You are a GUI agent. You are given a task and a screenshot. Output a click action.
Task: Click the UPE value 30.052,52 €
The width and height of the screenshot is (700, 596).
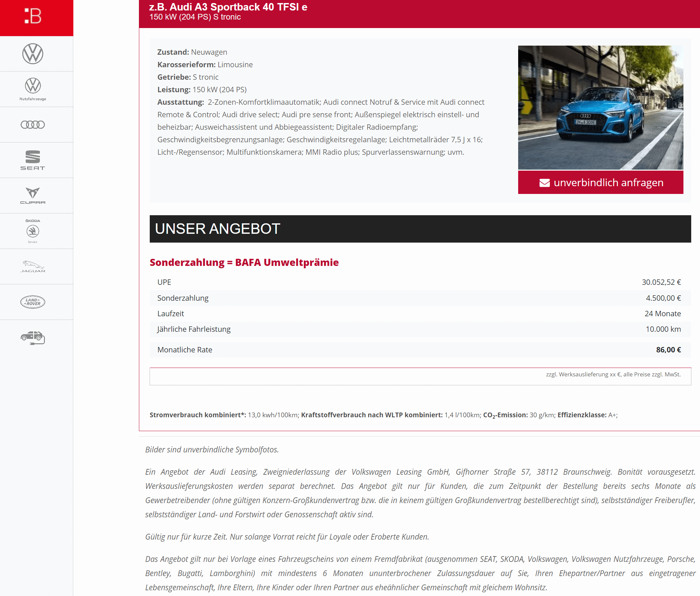[x=661, y=282]
